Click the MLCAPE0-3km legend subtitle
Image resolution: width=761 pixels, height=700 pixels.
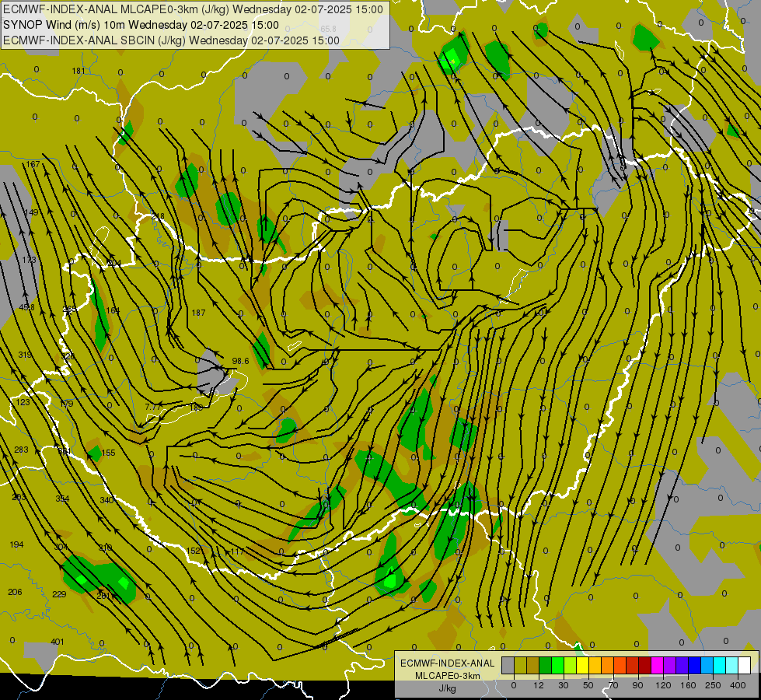tap(448, 676)
